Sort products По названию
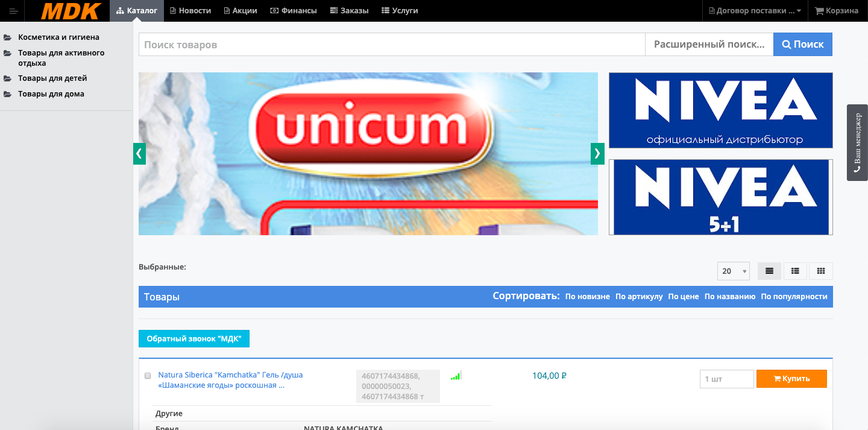Viewport: 868px width, 430px height. (730, 297)
